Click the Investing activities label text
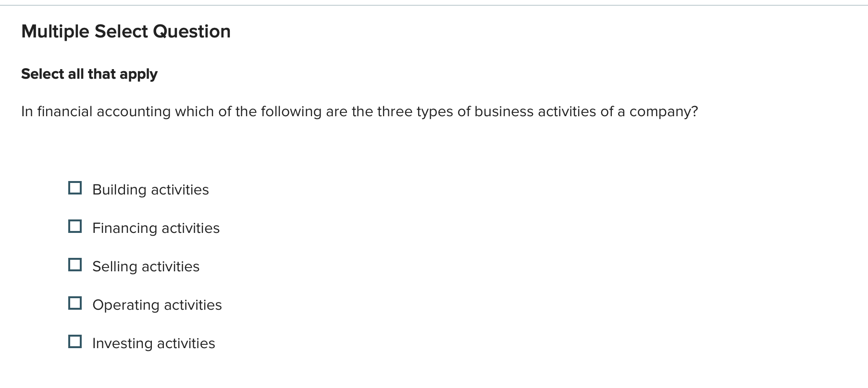 click(153, 343)
